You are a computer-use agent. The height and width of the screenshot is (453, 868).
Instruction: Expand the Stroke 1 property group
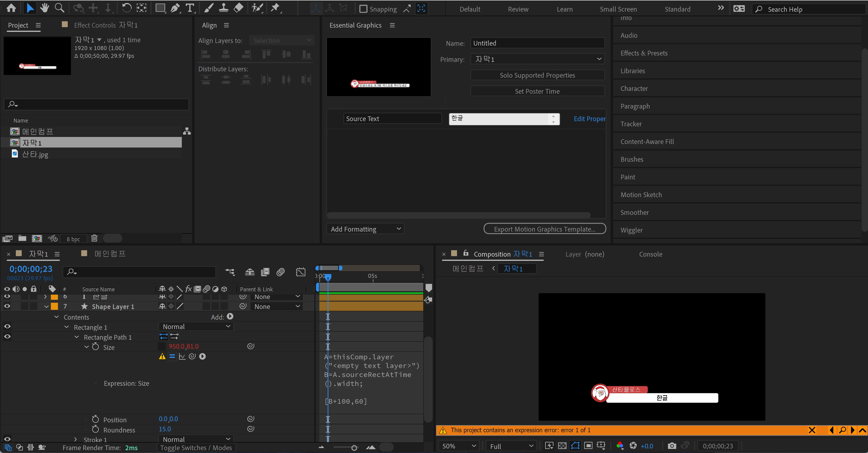click(76, 440)
